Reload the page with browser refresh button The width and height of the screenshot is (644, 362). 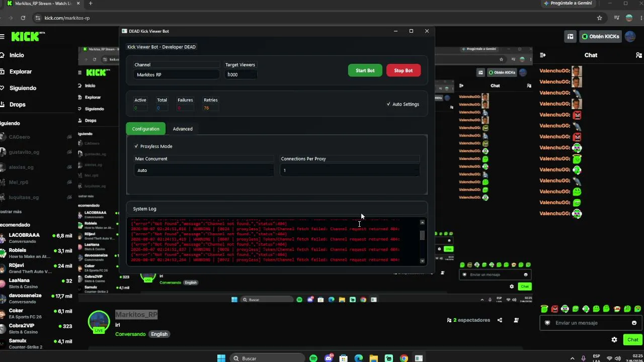click(x=23, y=18)
